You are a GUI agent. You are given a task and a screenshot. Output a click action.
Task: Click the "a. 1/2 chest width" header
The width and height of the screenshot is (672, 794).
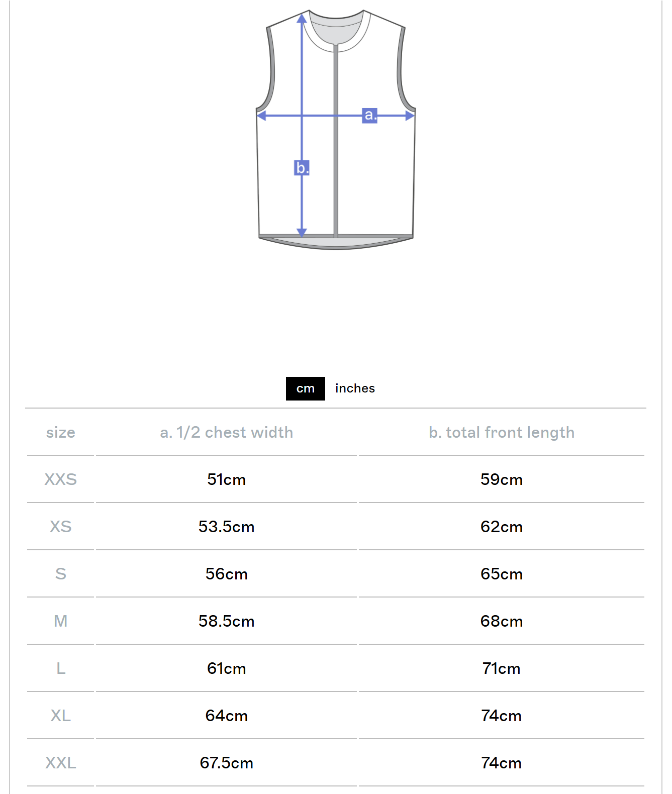click(x=227, y=432)
